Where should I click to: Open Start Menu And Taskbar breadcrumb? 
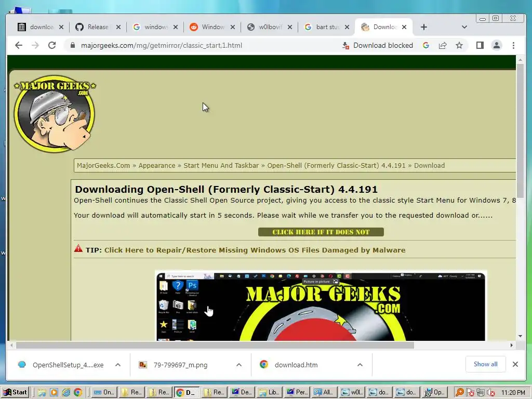(x=221, y=166)
